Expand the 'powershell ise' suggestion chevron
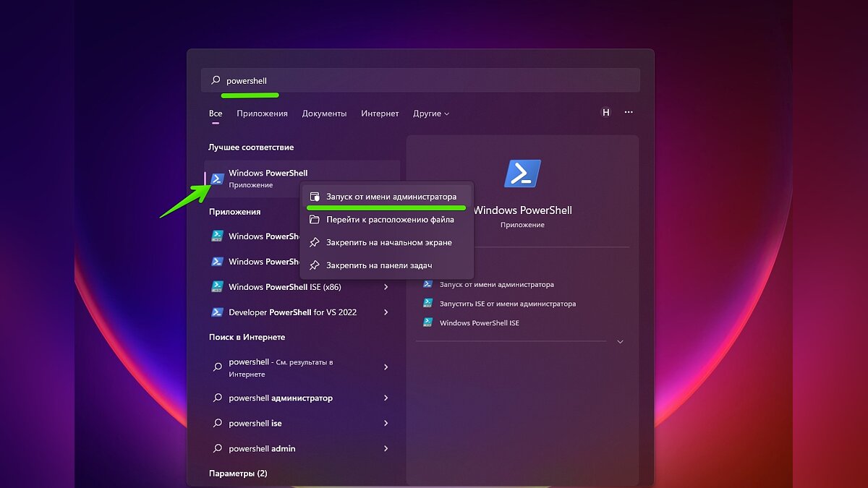 pos(386,424)
